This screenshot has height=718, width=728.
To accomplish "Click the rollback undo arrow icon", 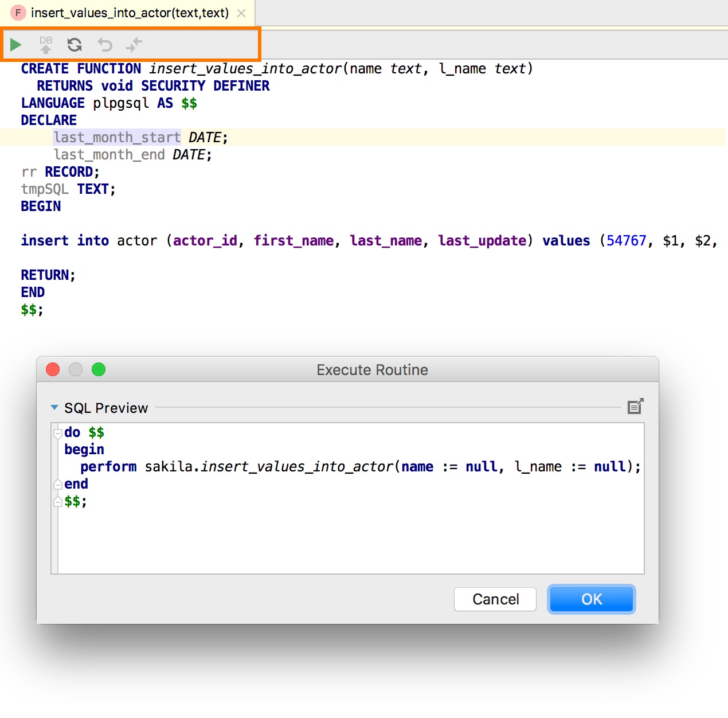I will 104,45.
